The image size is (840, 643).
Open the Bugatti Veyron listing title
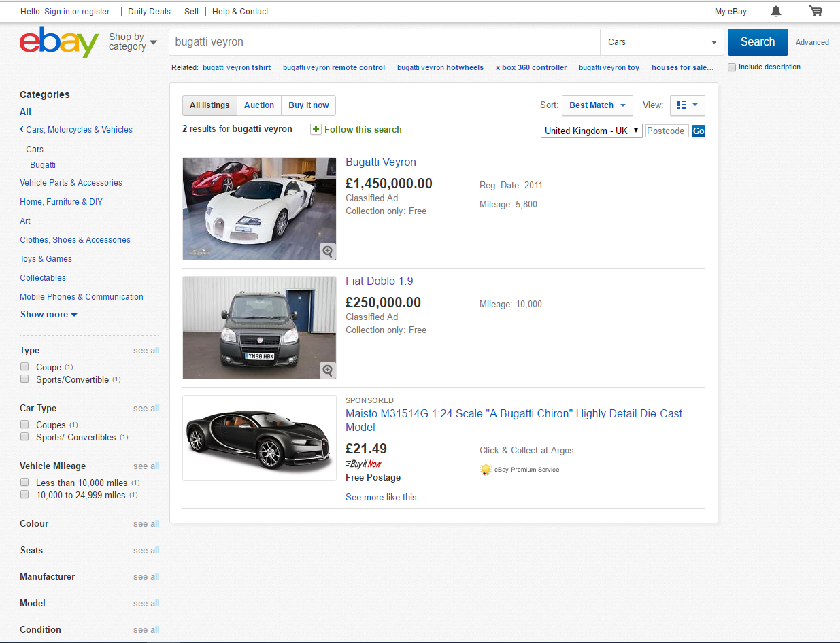pyautogui.click(x=381, y=162)
